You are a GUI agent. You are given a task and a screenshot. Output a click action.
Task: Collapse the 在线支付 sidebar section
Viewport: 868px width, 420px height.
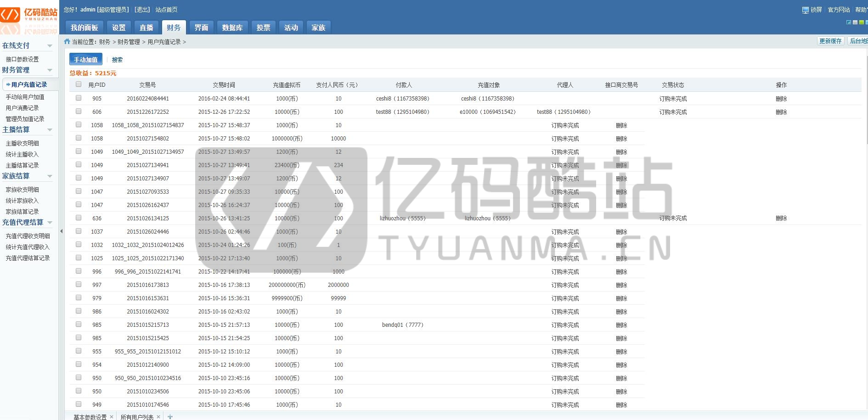(50, 46)
